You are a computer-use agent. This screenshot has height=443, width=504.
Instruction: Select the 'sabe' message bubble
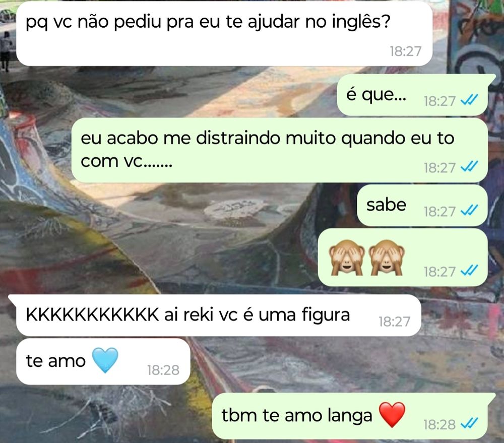click(422, 205)
